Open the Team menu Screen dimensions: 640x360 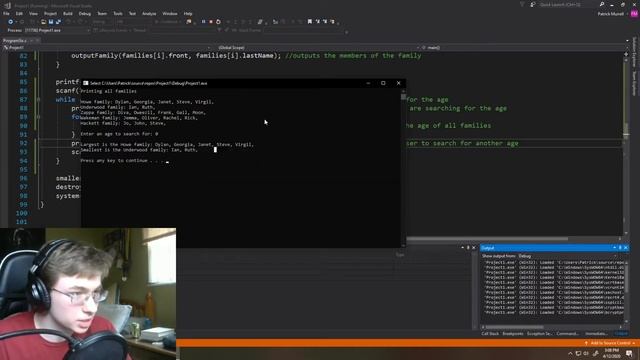[102, 13]
